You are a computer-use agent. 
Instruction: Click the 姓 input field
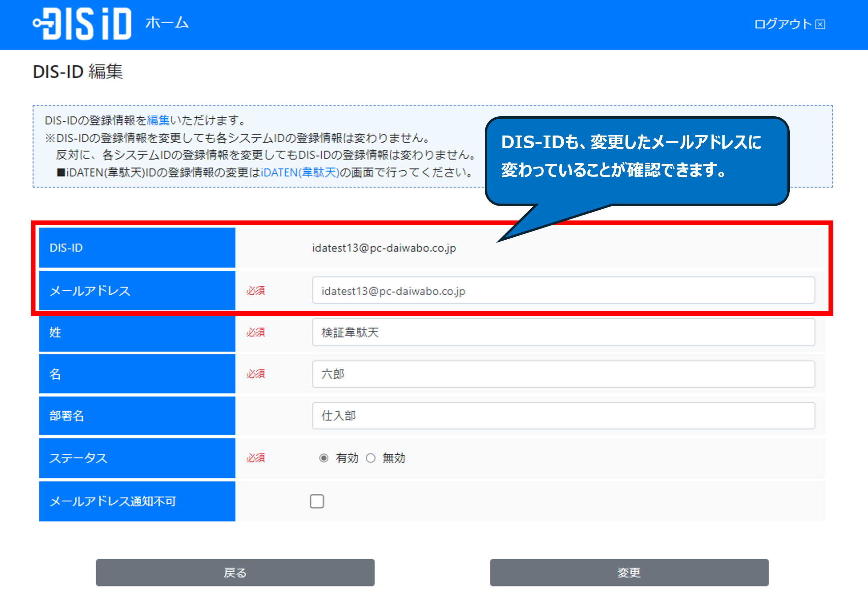point(563,332)
